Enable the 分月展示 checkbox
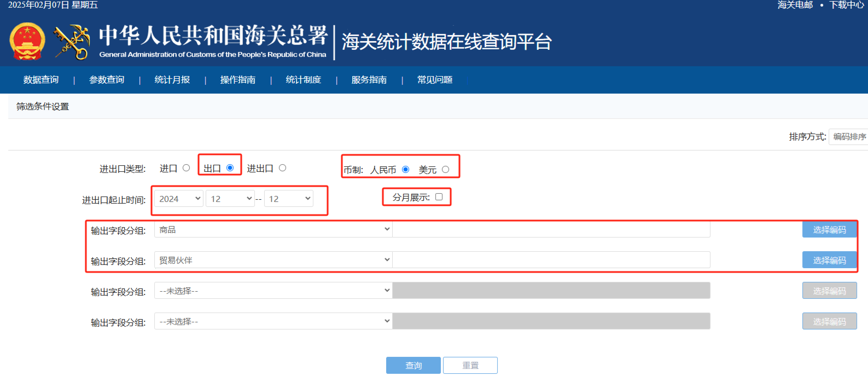Screen dimensions: 868x376 coord(439,197)
